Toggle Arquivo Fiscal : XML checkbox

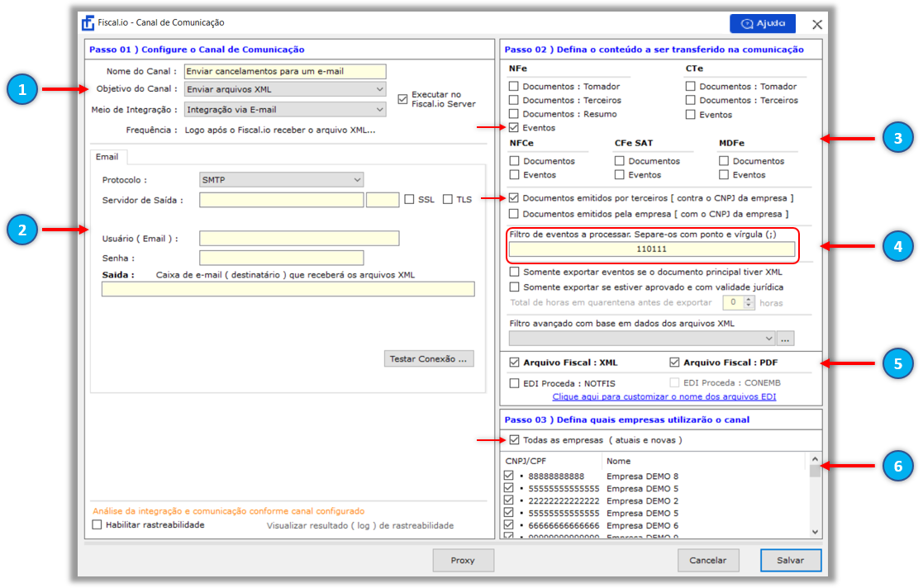[x=515, y=363]
